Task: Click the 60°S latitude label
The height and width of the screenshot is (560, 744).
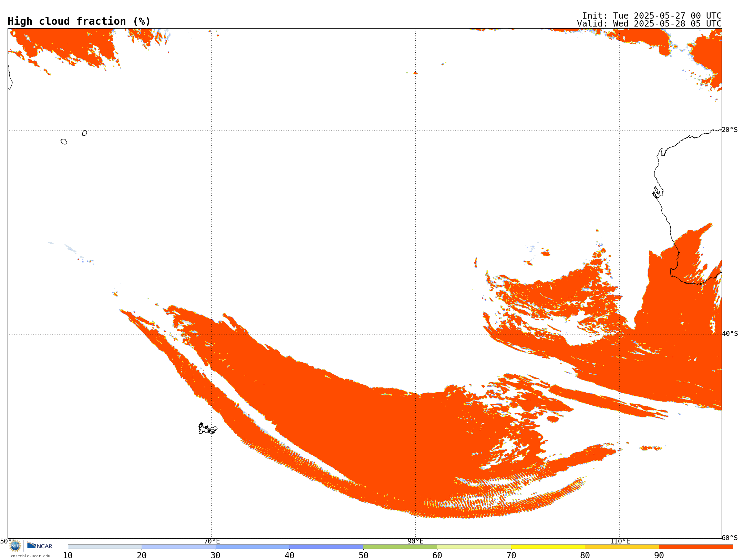Action: pyautogui.click(x=730, y=538)
